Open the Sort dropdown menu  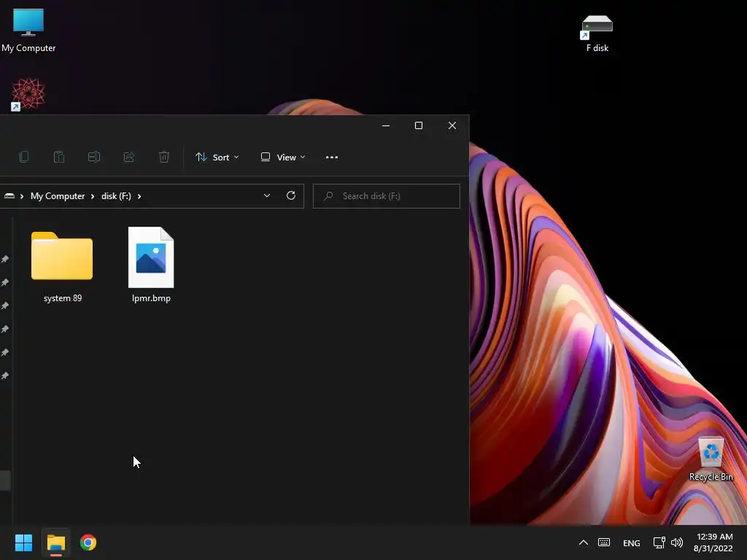[x=217, y=157]
